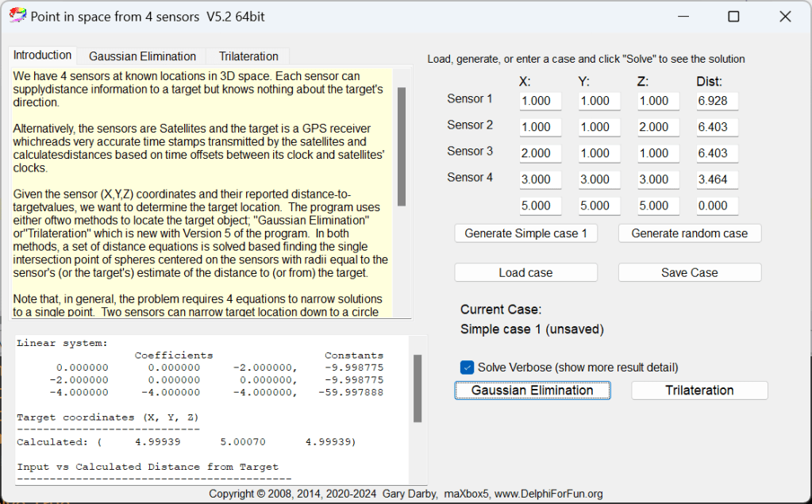812x504 pixels.
Task: Open the Trilateration tab
Action: (x=248, y=56)
